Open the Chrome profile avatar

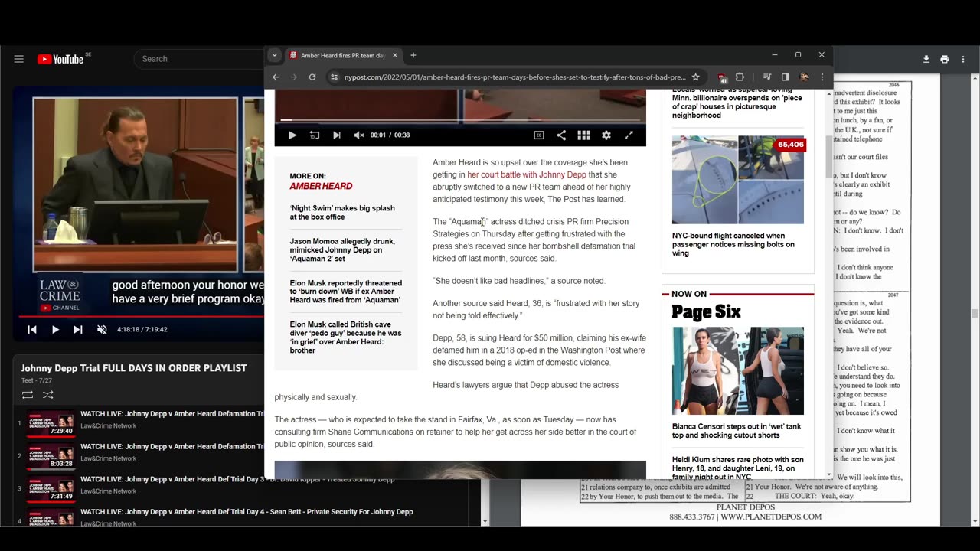pyautogui.click(x=804, y=77)
